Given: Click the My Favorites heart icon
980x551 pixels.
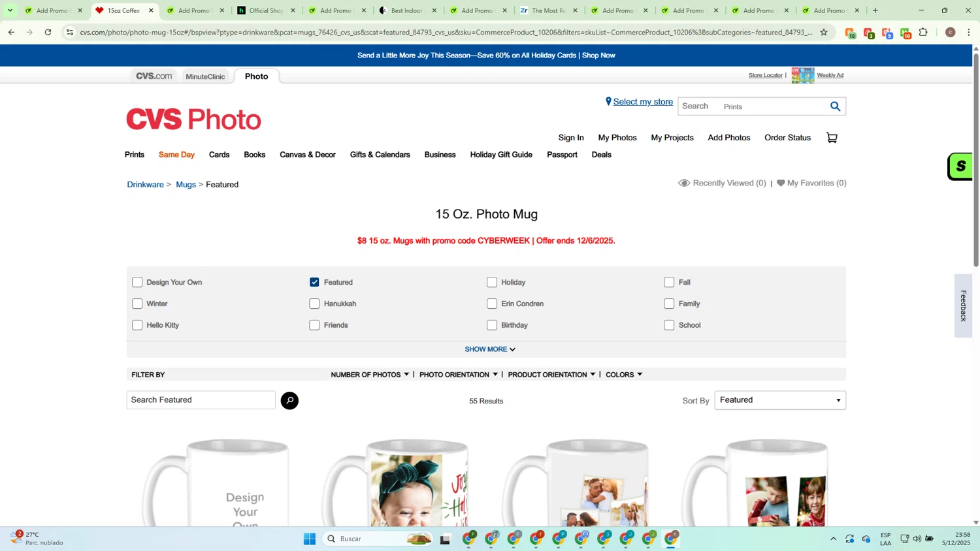Looking at the screenshot, I should [781, 183].
